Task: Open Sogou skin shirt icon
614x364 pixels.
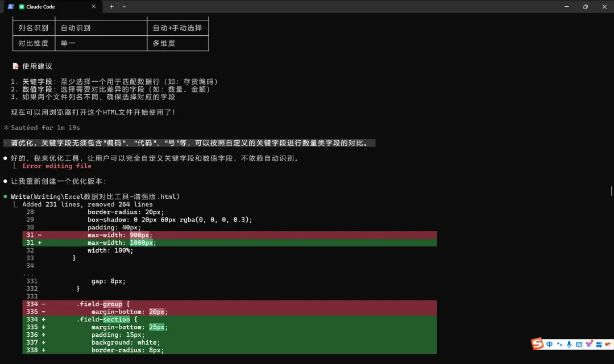Action: coord(589,345)
